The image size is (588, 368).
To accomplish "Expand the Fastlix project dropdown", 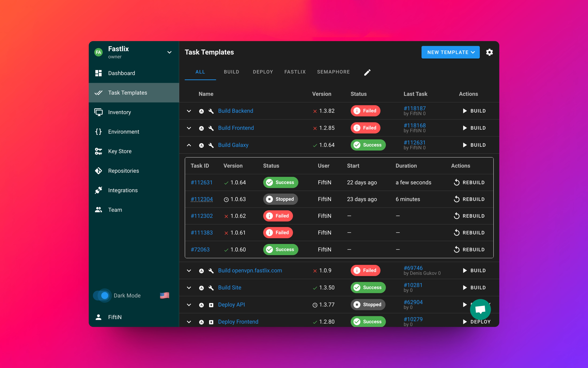I will pos(169,52).
